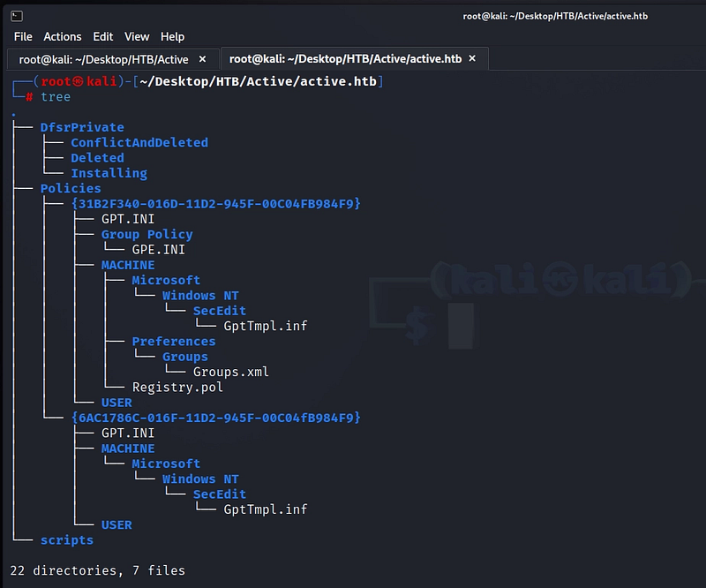706x588 pixels.
Task: Click the scripts directory entry
Action: click(x=67, y=540)
